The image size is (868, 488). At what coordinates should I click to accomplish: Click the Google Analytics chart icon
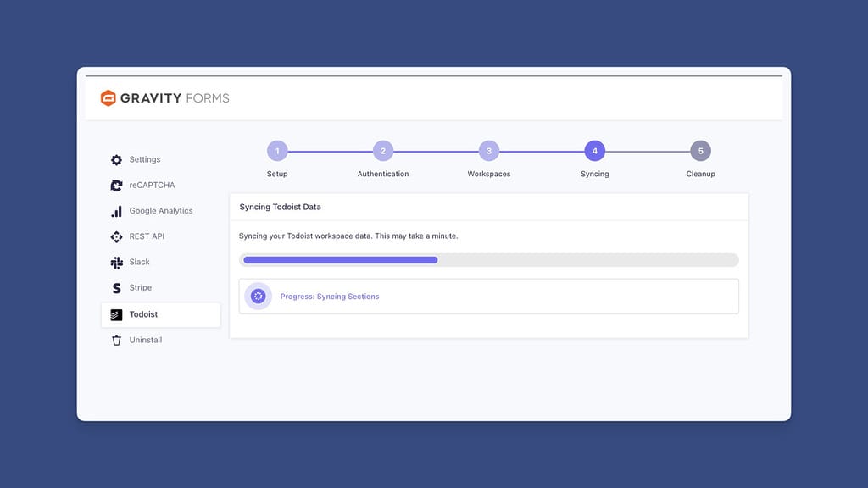pos(116,210)
